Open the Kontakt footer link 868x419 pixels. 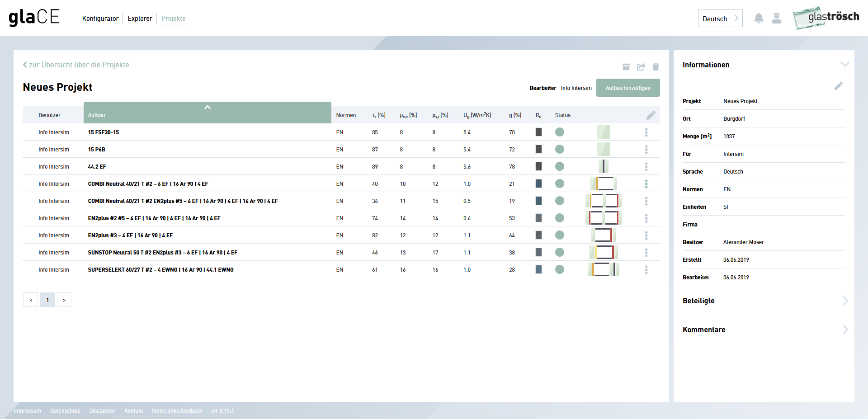[133, 411]
